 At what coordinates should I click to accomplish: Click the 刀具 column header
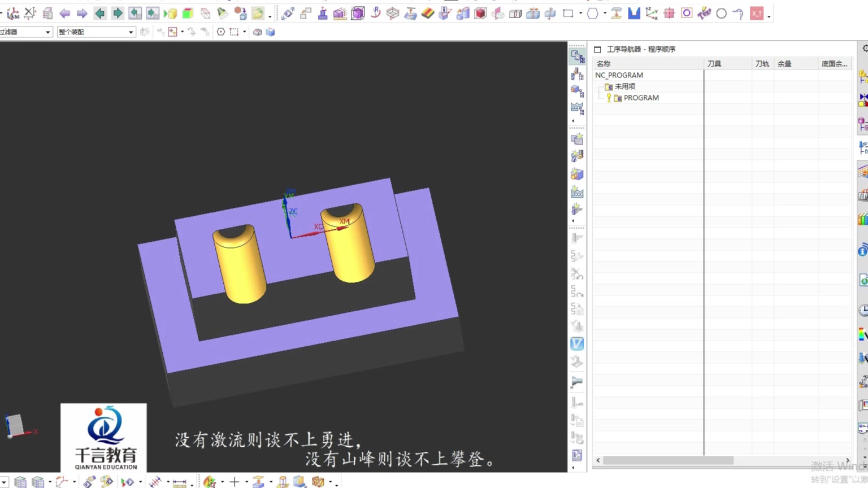click(x=728, y=64)
